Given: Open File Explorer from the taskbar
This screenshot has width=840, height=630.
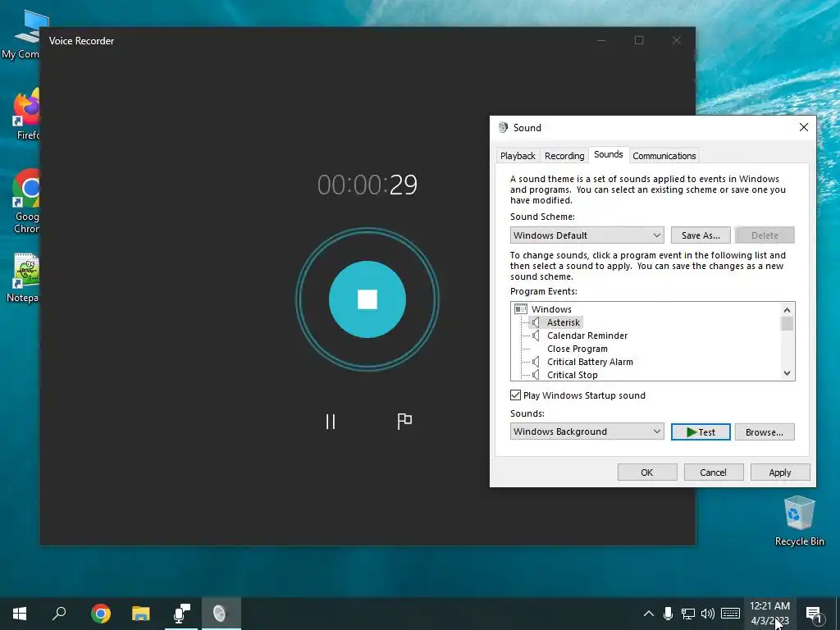Looking at the screenshot, I should click(141, 614).
